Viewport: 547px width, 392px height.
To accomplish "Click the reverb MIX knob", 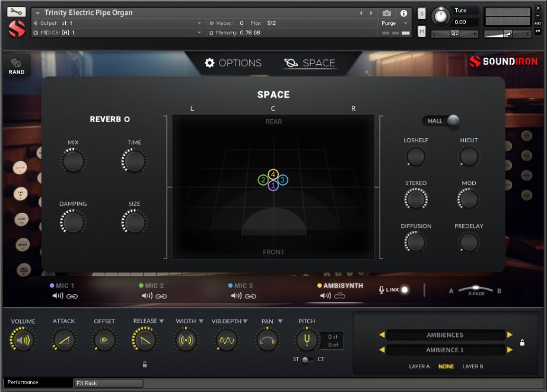I will coord(73,161).
